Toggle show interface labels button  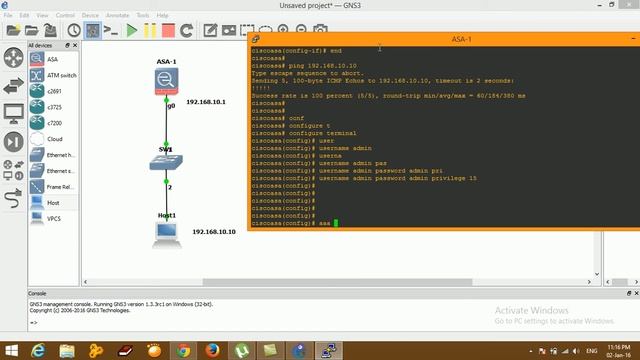pos(93,30)
